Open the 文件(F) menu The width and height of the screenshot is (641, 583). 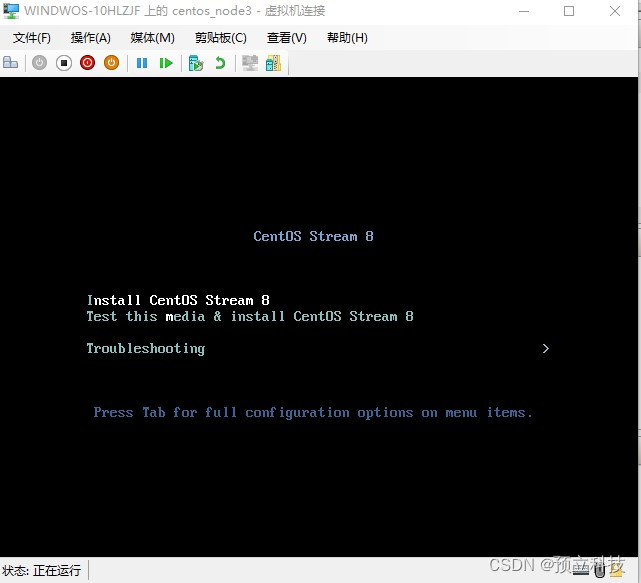(31, 38)
